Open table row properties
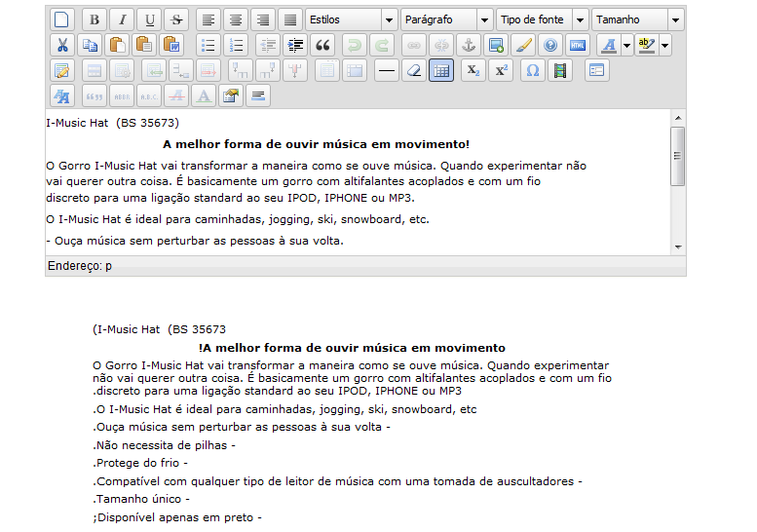The height and width of the screenshot is (532, 757). click(95, 70)
